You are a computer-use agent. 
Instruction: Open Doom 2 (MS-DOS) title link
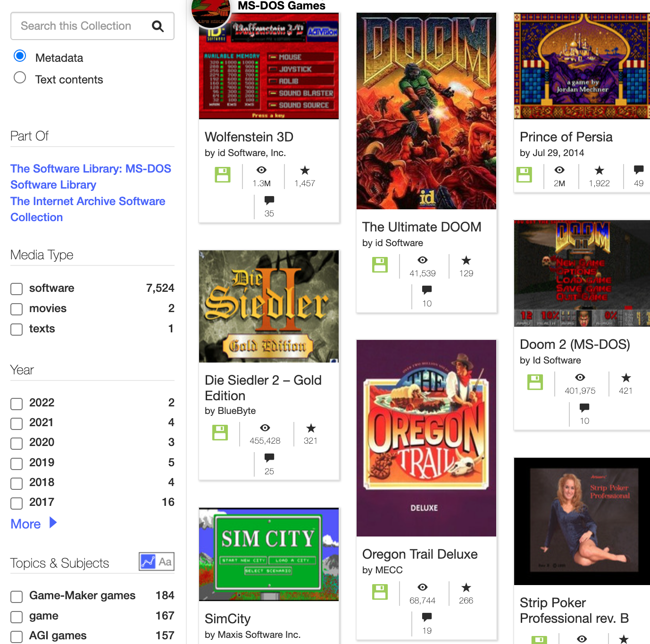575,344
